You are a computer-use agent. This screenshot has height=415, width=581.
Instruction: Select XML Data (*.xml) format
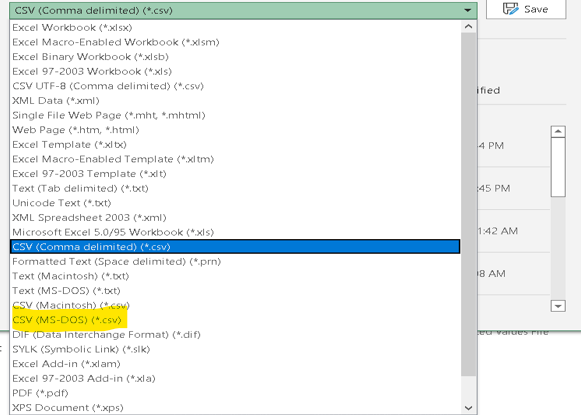(235, 101)
